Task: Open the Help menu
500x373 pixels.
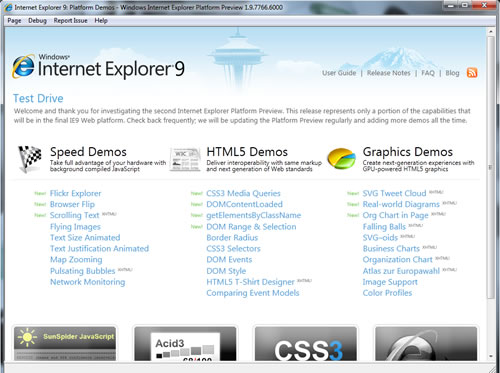Action: pyautogui.click(x=101, y=21)
